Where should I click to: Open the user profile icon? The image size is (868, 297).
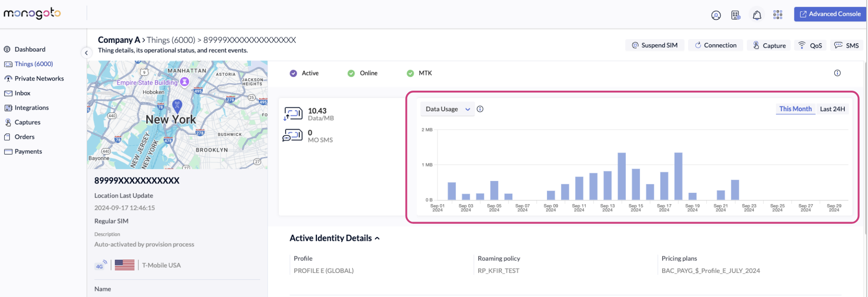point(716,15)
